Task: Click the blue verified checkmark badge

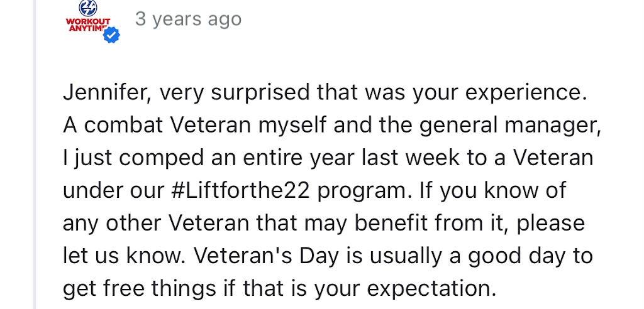Action: click(x=112, y=37)
